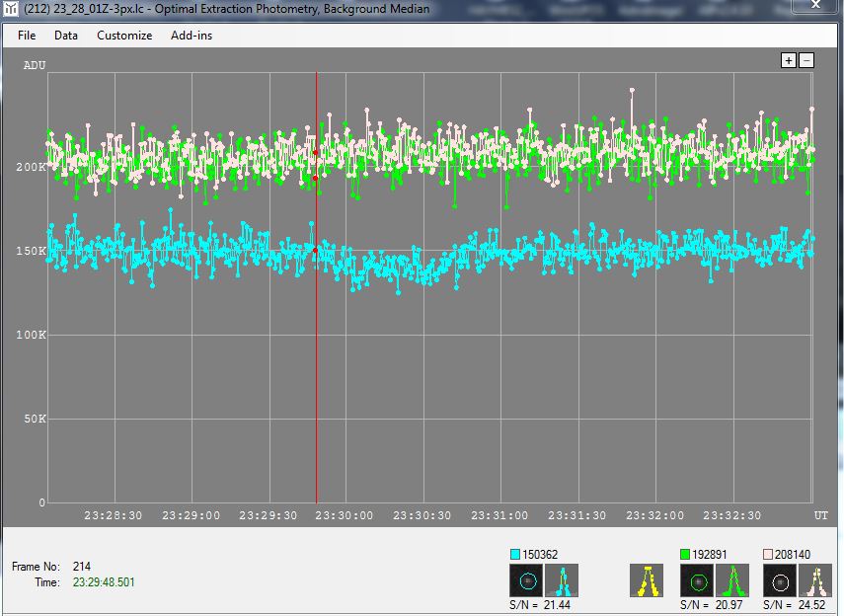Open the Add-ins menu
844x616 pixels.
tap(192, 36)
